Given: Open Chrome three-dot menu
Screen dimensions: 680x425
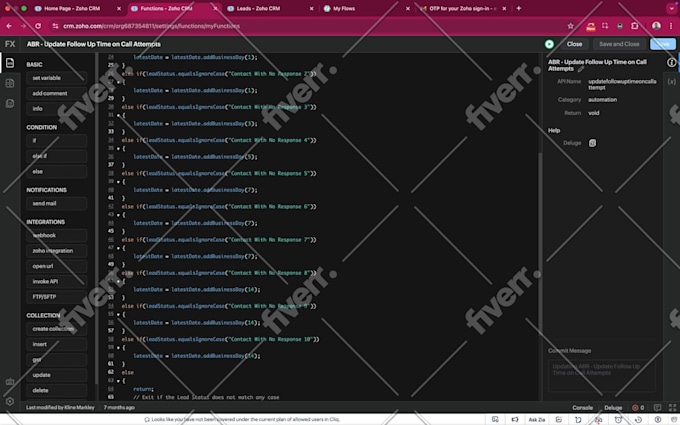Looking at the screenshot, I should click(x=671, y=26).
